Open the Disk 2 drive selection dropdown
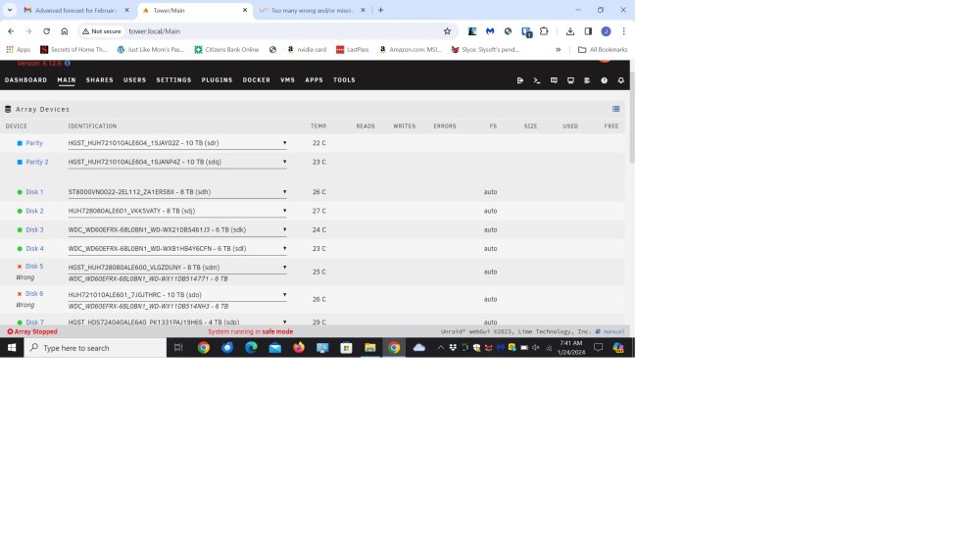980x546 pixels. pos(177,211)
